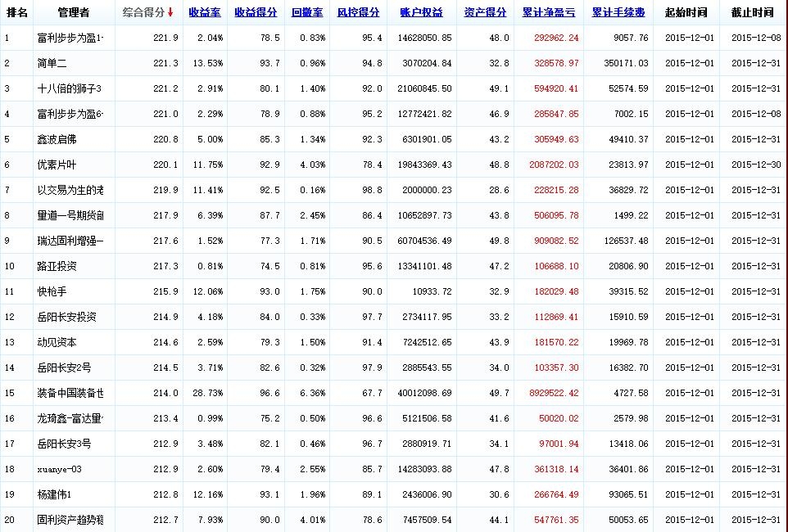Select manager name xuanye-03
Viewport: 788px width, 532px height.
click(x=59, y=469)
